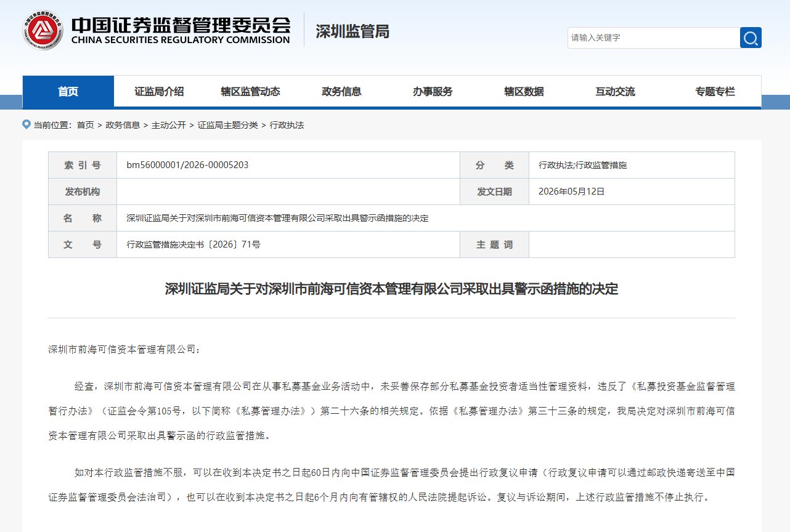Click the document name in the table row
Screen dimensions: 790x532
click(x=277, y=218)
